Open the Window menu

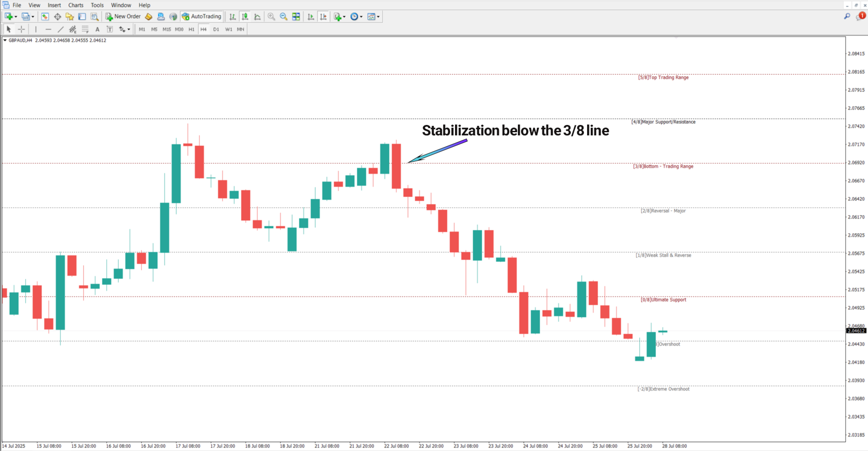coord(121,5)
